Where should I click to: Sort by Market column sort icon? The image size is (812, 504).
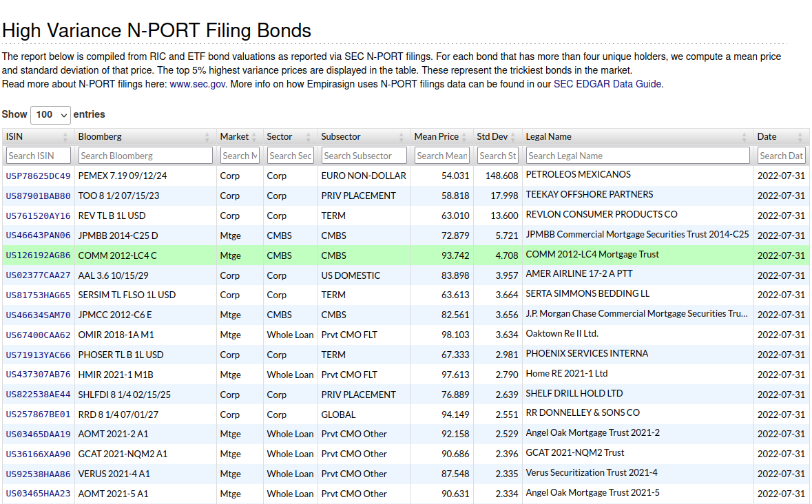[x=254, y=137]
